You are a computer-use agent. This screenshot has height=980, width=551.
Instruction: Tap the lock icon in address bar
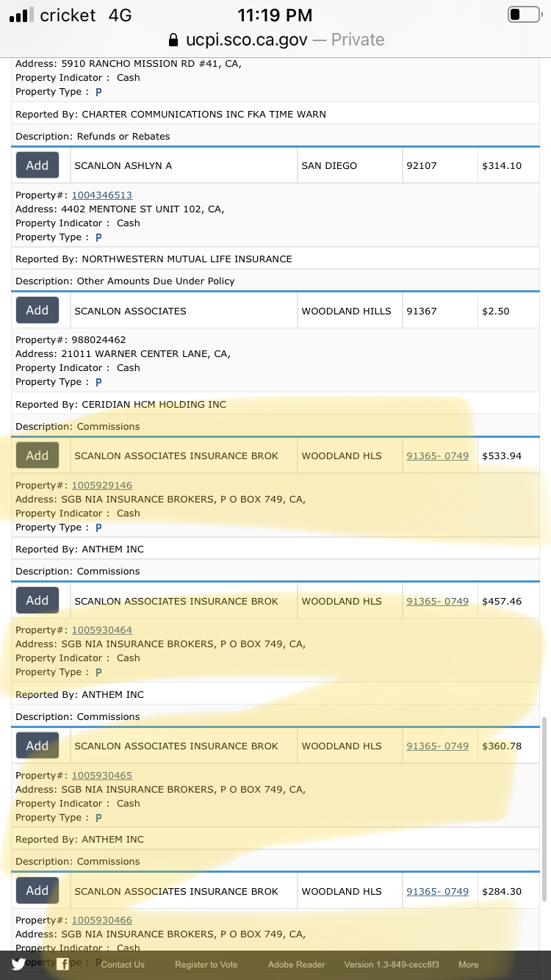click(x=173, y=40)
